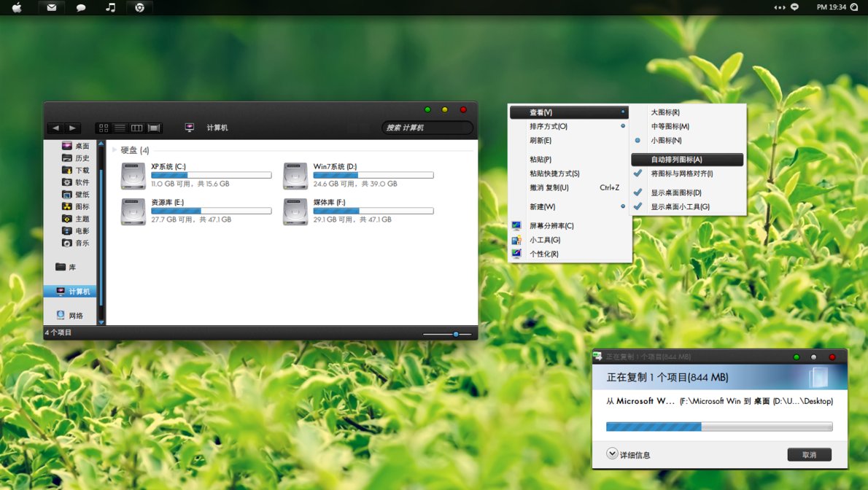Screen dimensions: 868x490
Task: Click the music note icon in top bar
Action: click(x=110, y=7)
